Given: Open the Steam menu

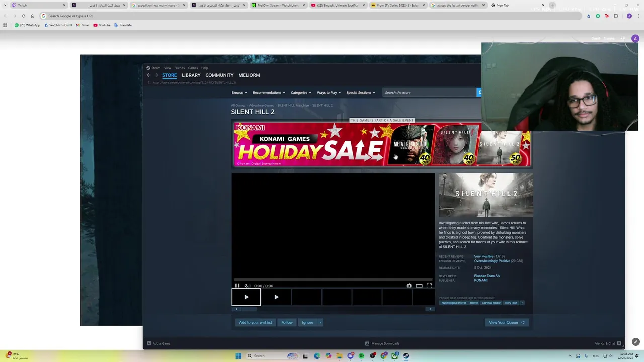Looking at the screenshot, I should click(156, 68).
